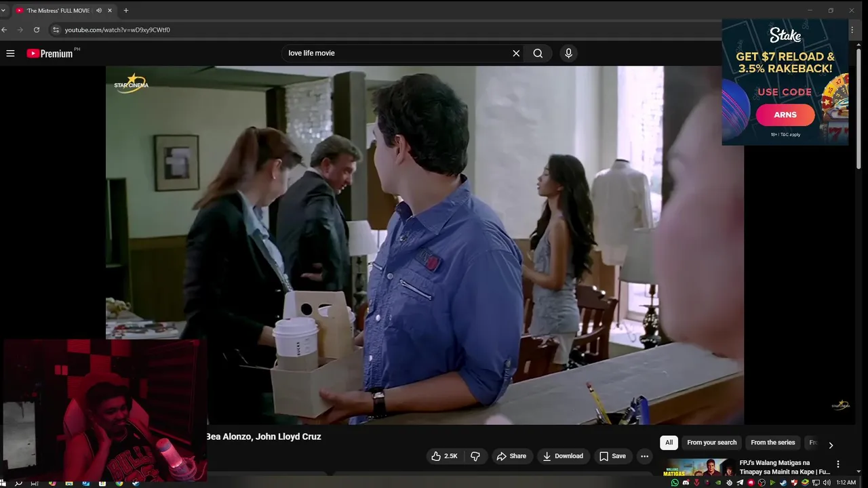Open Windows Start menu
The height and width of the screenshot is (488, 868).
pos(3,483)
